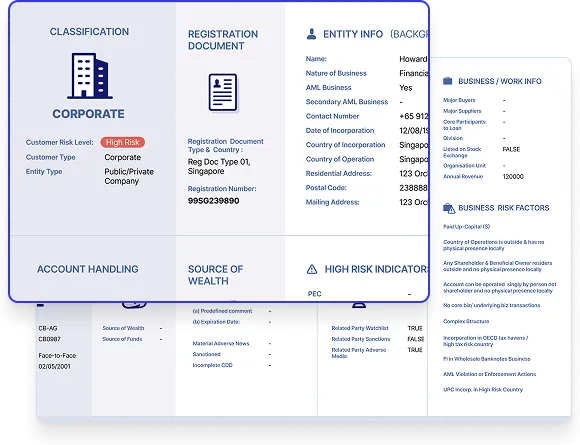Click the Organisation Unit label
The image size is (580, 445).
click(x=465, y=166)
